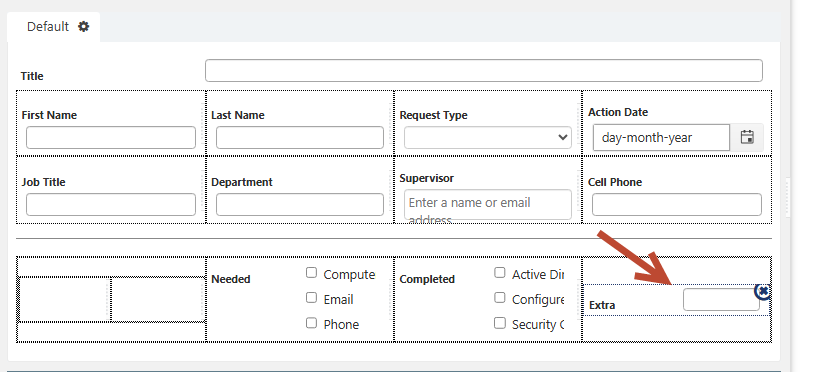Select the Title label
This screenshot has width=821, height=372.
[32, 76]
